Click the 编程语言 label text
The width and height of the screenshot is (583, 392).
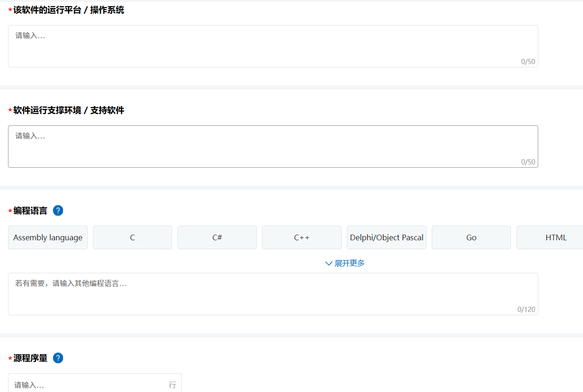pos(30,211)
